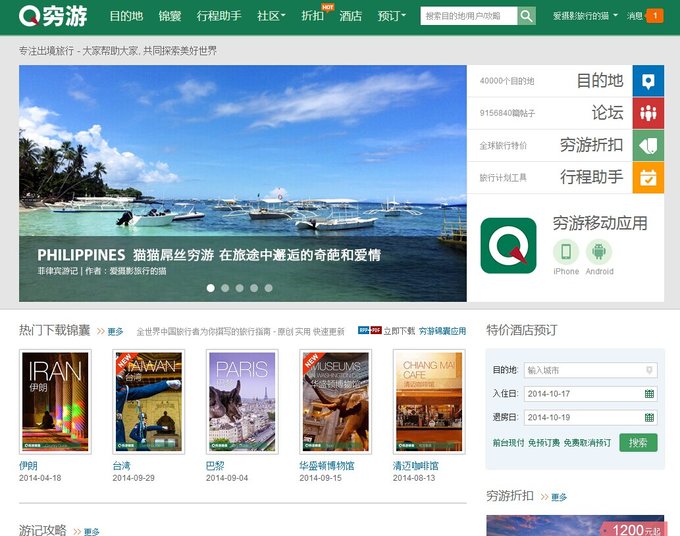Click 更多 link beside 游记攻略
680x536 pixels.
pos(92,532)
